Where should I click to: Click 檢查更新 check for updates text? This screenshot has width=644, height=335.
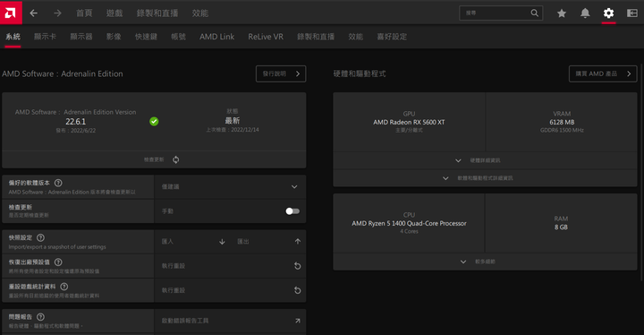pyautogui.click(x=154, y=159)
